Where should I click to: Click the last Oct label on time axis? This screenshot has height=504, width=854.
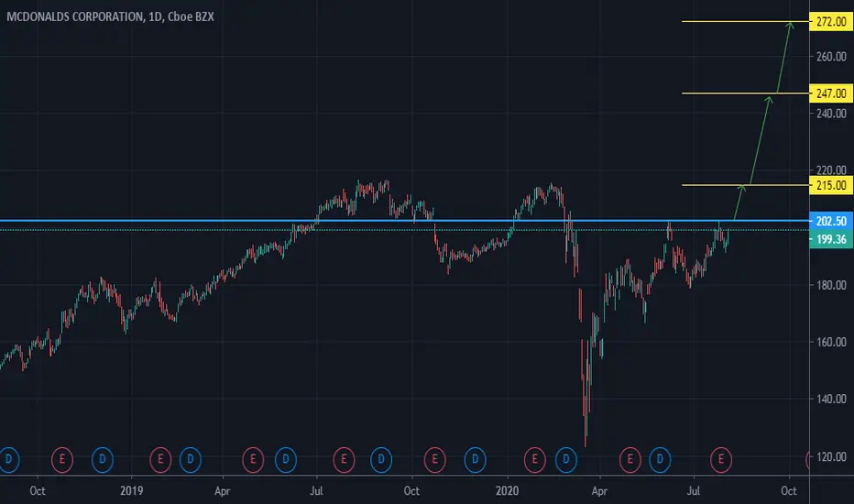[x=789, y=491]
